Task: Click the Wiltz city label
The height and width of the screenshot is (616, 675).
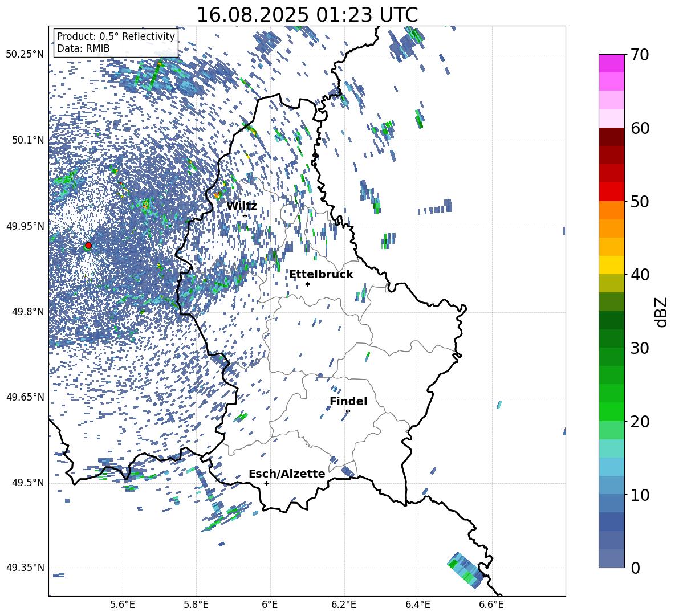Action: point(242,206)
